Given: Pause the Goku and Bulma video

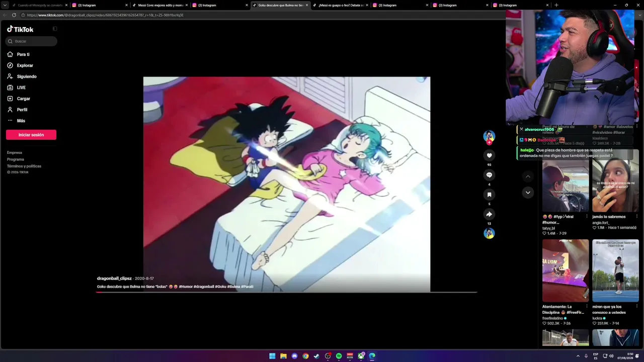Looking at the screenshot, I should pos(287,184).
